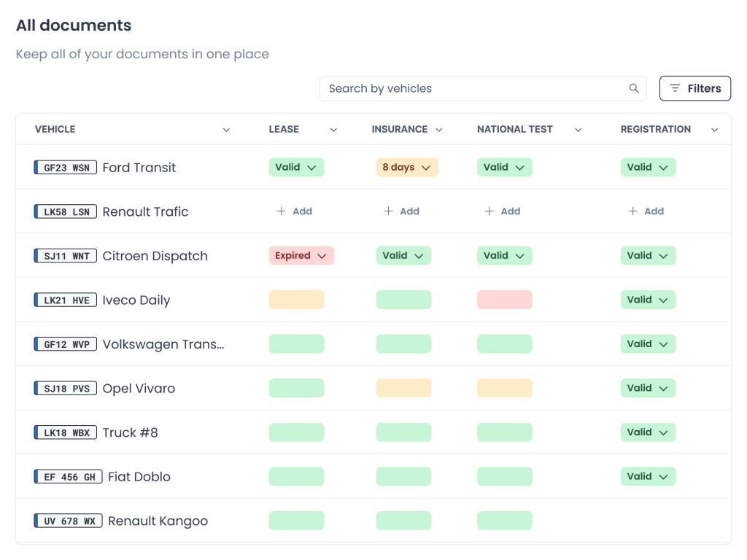Click the LK58 LSN license plate badge
This screenshot has height=560, width=747.
pyautogui.click(x=66, y=212)
